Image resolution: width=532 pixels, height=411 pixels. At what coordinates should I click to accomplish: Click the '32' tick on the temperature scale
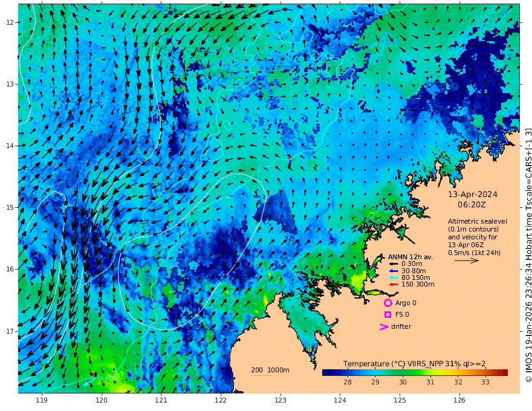458,382
